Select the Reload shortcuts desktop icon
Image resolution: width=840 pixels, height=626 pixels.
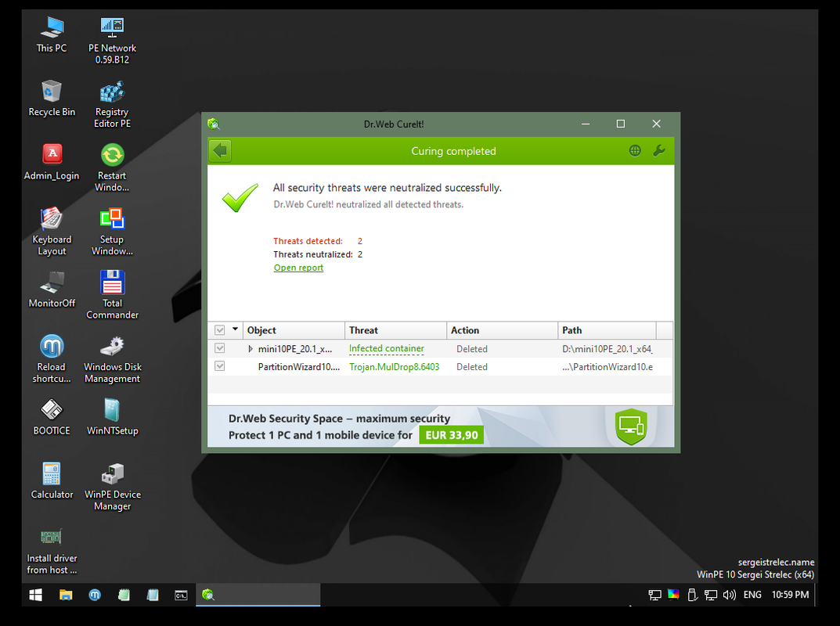(x=52, y=359)
